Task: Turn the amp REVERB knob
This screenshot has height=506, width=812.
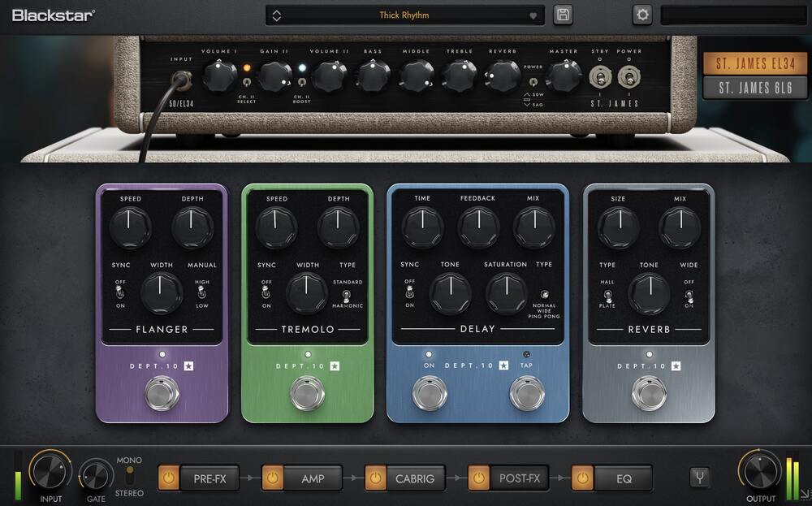Action: point(503,75)
